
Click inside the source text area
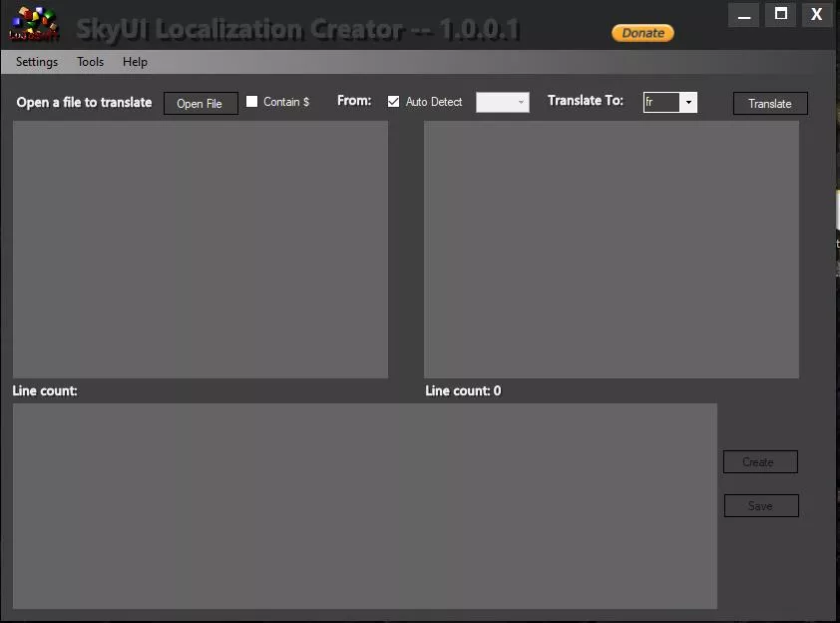(x=201, y=250)
